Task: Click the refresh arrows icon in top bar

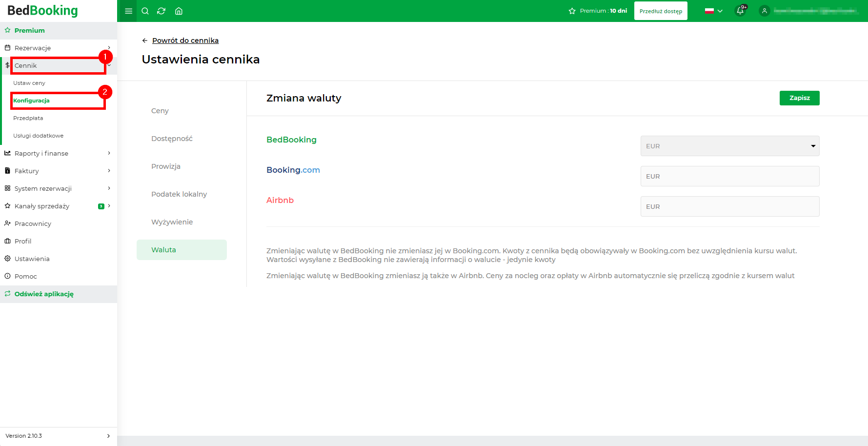Action: (x=161, y=11)
